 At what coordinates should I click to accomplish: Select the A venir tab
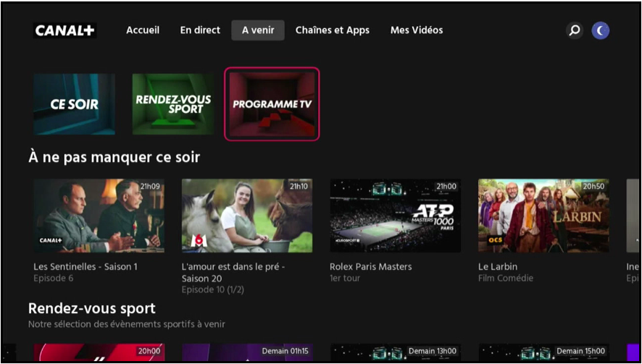click(258, 30)
